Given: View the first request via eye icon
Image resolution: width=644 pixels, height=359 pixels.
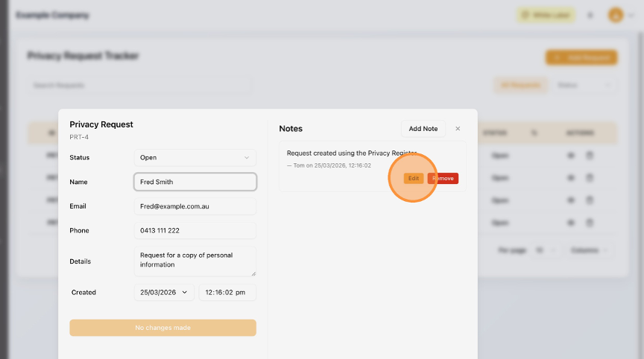Looking at the screenshot, I should tap(572, 156).
